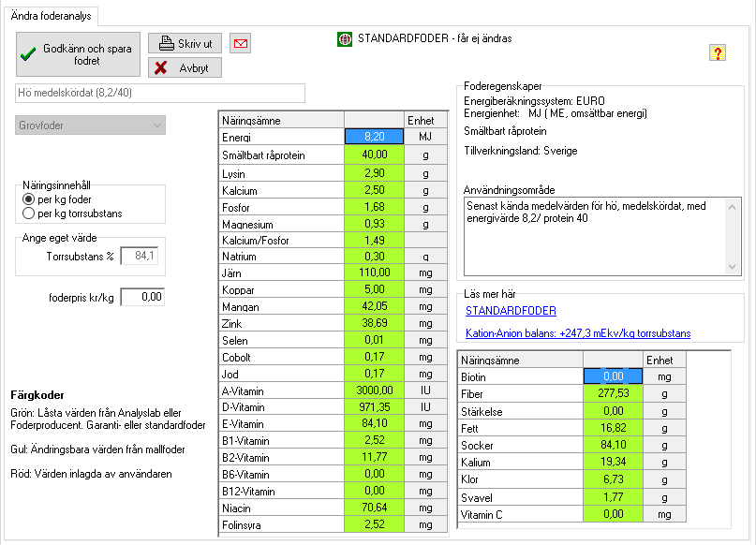Select the Zink value 38,69
This screenshot has height=545, width=756.
click(x=374, y=323)
